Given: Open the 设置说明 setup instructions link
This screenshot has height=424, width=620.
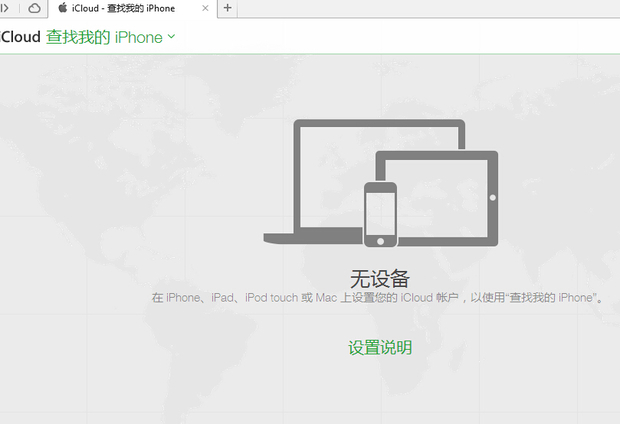Looking at the screenshot, I should pos(380,348).
